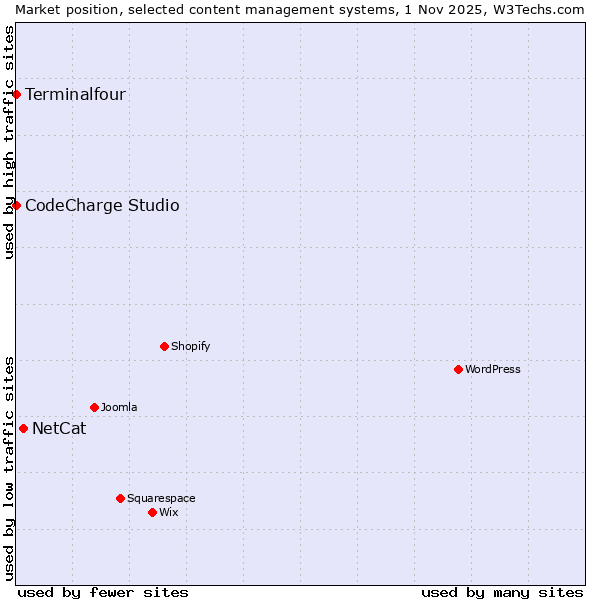Select the Shopify red diamond marker
Image resolution: width=600 pixels, height=600 pixels.
[164, 347]
